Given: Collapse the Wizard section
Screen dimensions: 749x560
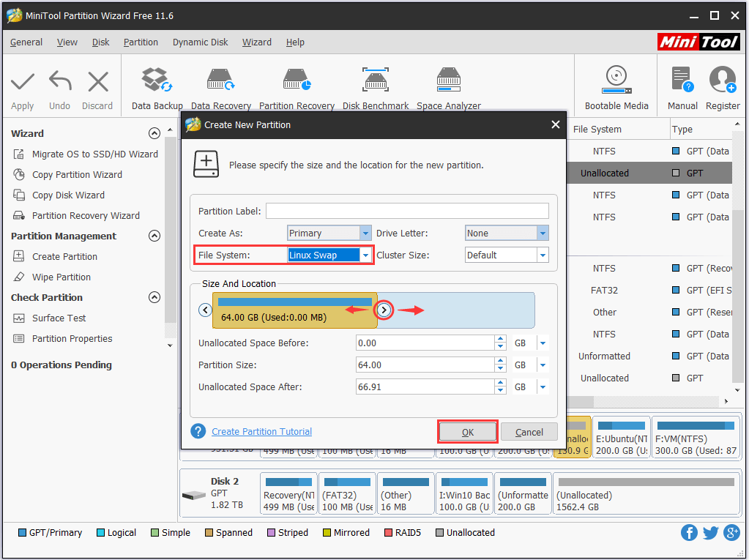Looking at the screenshot, I should pos(154,133).
